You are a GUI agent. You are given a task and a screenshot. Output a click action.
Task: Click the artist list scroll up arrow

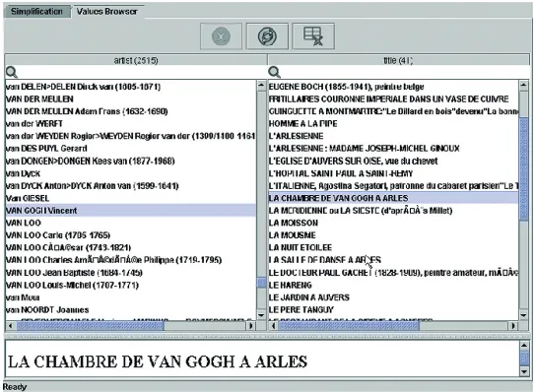click(x=261, y=85)
